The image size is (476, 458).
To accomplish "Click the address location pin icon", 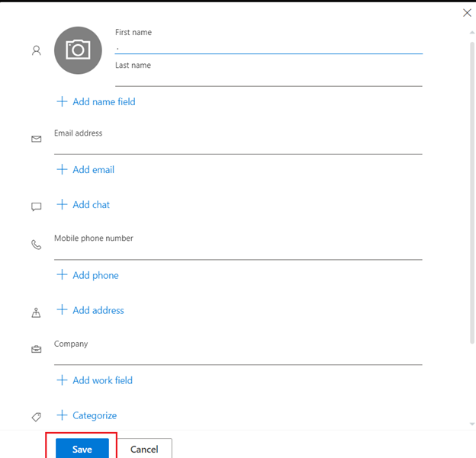I will (x=36, y=312).
